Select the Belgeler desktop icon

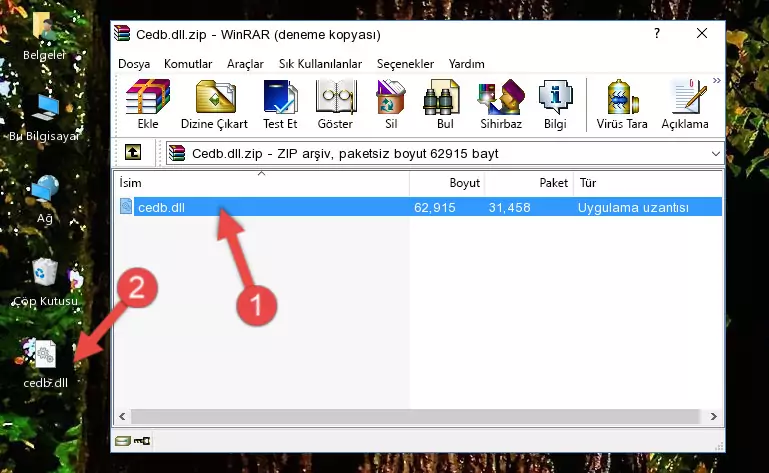coord(44,36)
